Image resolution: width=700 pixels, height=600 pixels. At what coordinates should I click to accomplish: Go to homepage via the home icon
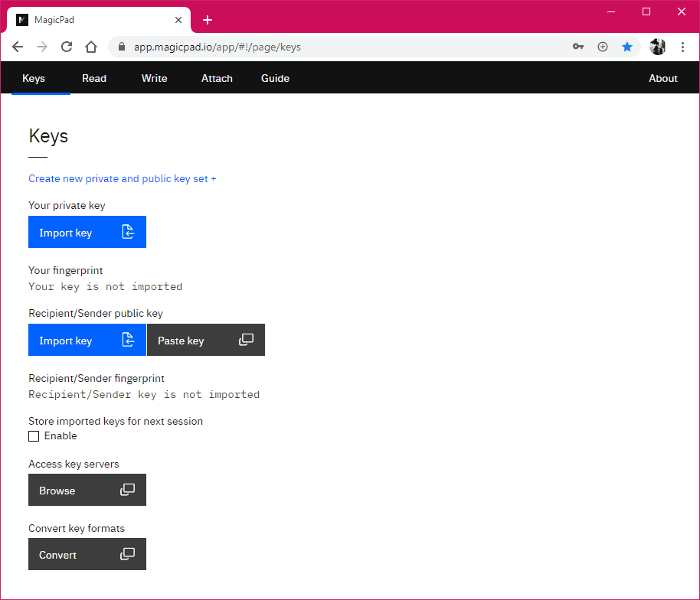[91, 47]
